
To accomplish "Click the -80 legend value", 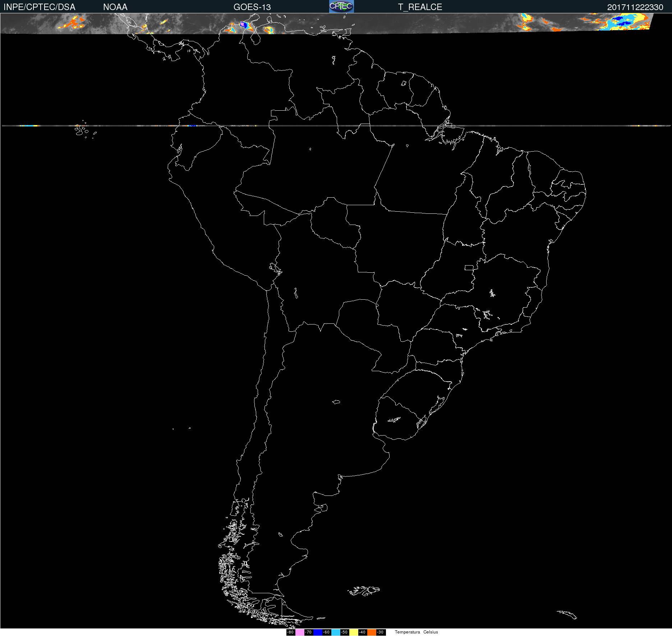I will [290, 632].
